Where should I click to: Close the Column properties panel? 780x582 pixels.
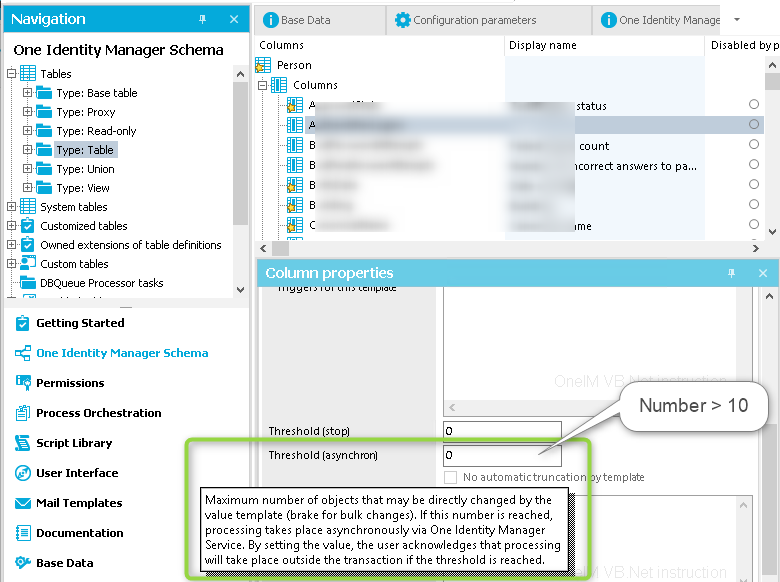point(763,273)
